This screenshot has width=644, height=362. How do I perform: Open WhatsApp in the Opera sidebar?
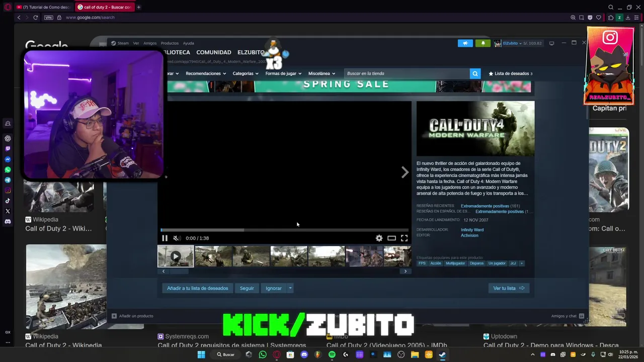(8, 169)
